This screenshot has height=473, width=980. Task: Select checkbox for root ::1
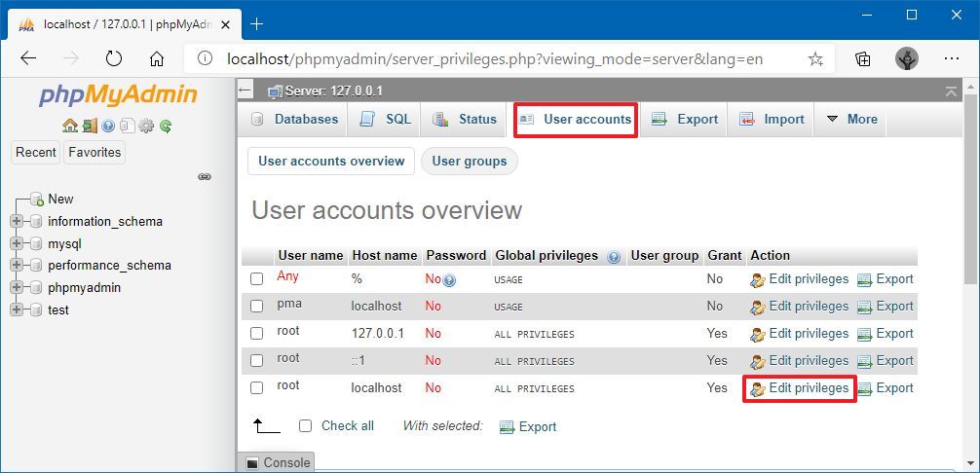click(256, 360)
